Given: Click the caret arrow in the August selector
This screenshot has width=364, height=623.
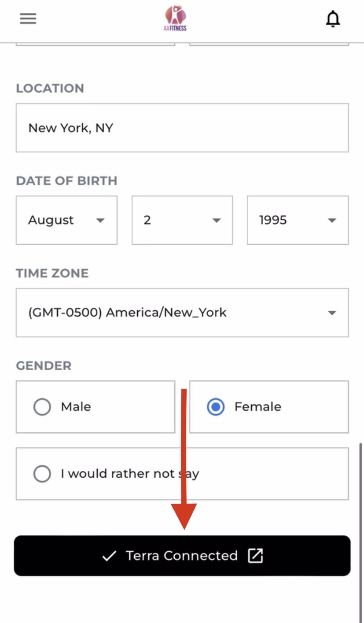Looking at the screenshot, I should [100, 220].
